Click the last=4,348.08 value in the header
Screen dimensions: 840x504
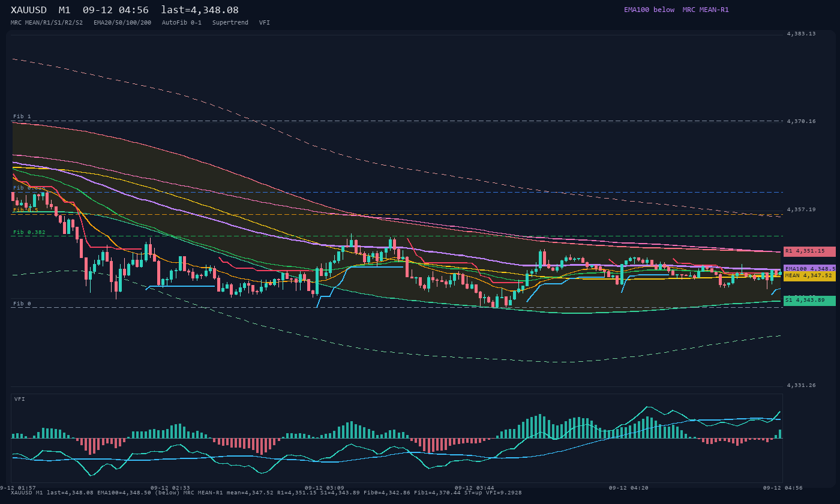200,10
